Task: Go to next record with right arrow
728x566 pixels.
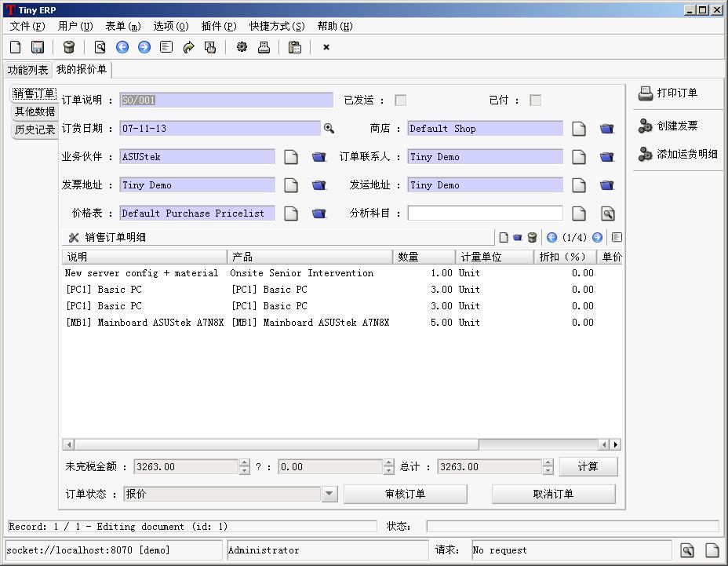Action: [144, 47]
